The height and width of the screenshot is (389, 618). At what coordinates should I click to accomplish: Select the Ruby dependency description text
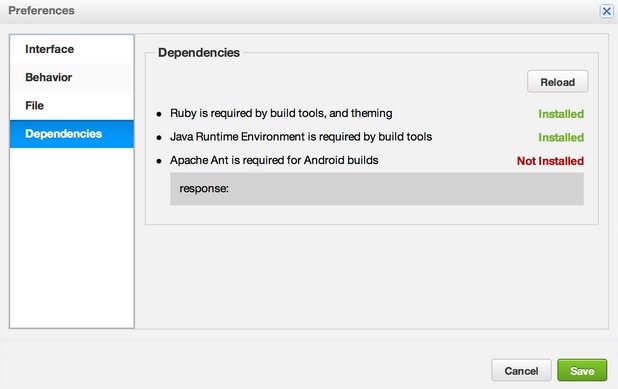[281, 114]
